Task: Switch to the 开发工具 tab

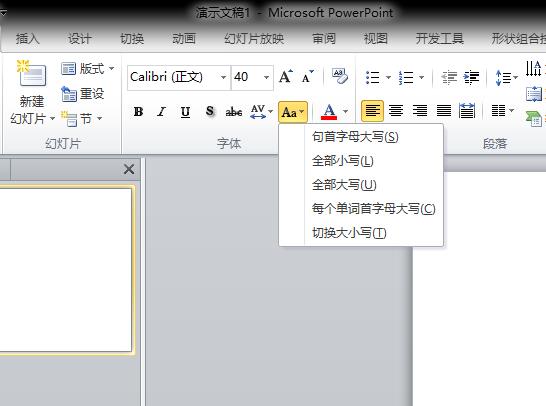Action: (x=440, y=39)
